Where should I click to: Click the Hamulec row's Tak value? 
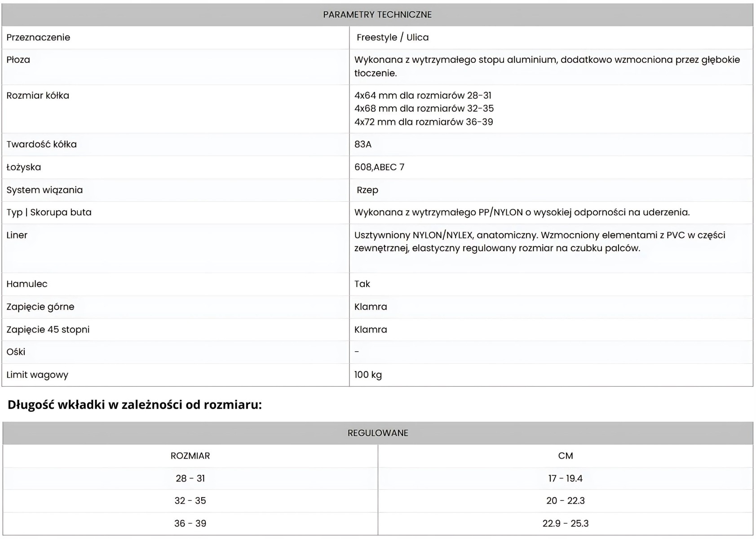click(x=362, y=284)
